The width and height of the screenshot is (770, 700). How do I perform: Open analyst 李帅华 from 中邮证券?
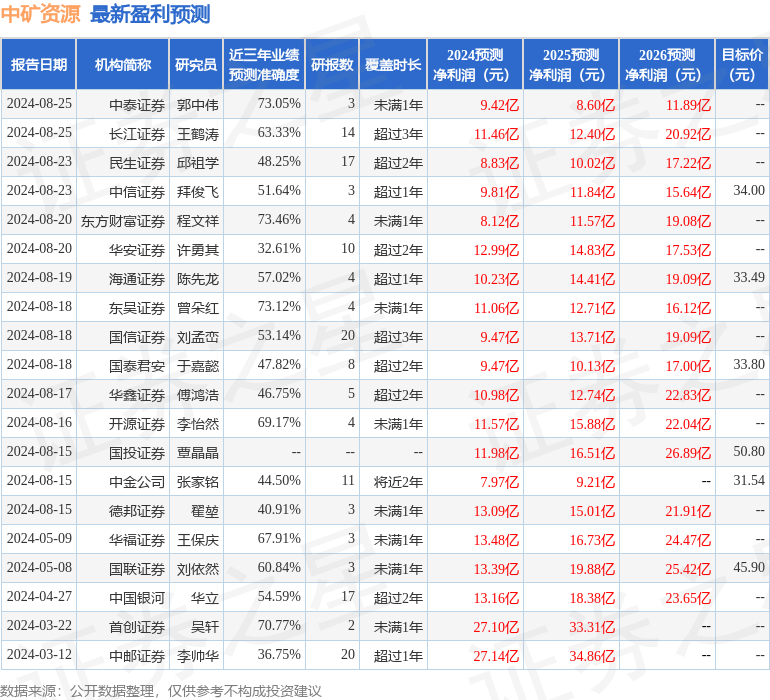197,655
